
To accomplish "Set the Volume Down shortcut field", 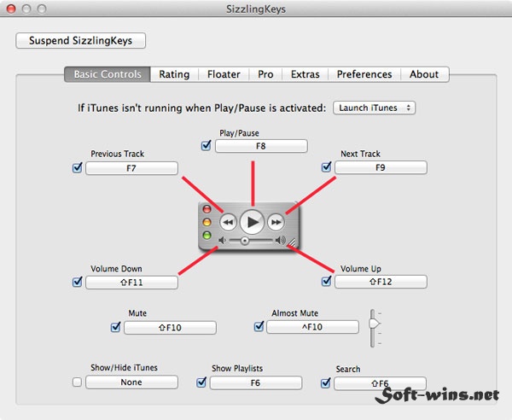I will click(x=131, y=283).
